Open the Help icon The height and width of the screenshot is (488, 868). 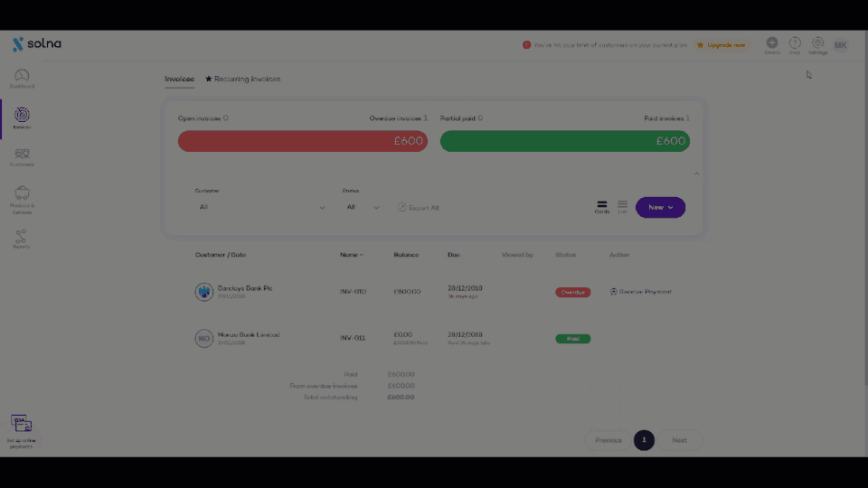(x=795, y=45)
